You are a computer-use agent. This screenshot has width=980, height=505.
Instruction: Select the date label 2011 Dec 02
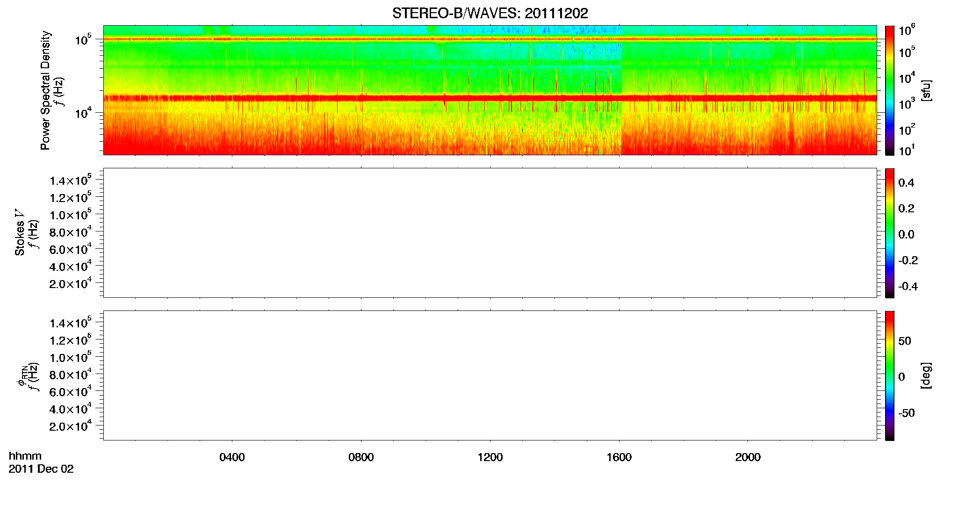(x=41, y=469)
